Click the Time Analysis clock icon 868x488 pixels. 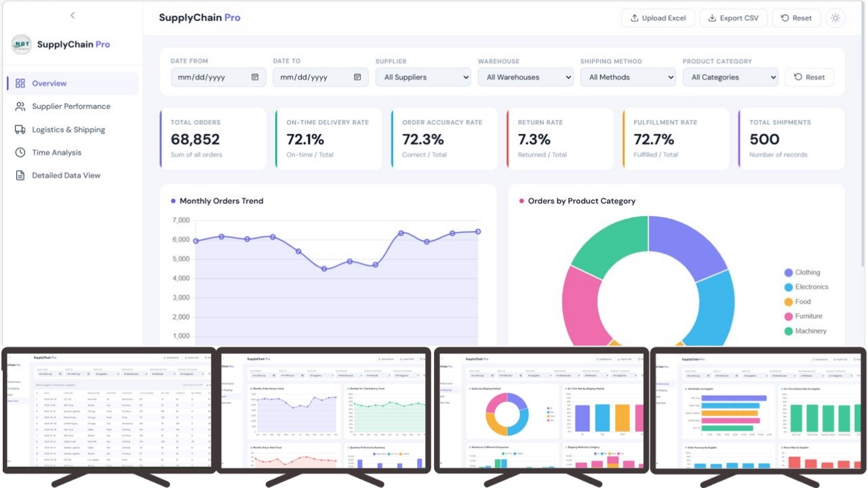click(20, 152)
